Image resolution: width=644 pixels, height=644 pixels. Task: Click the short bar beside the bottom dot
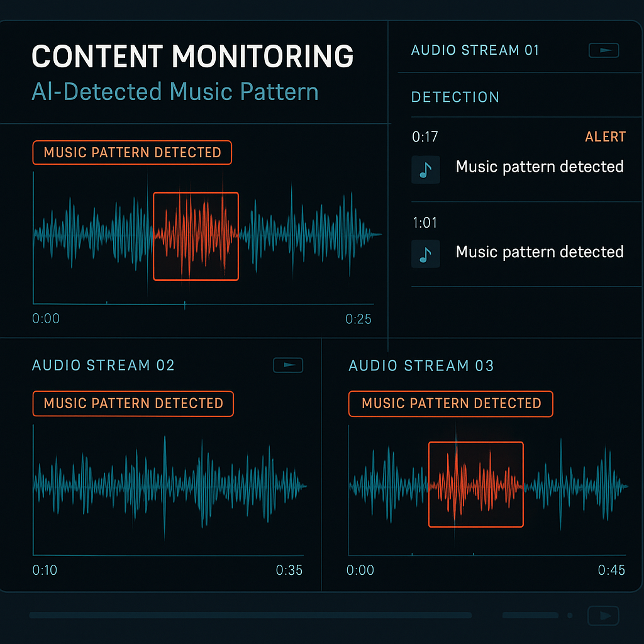point(530,615)
